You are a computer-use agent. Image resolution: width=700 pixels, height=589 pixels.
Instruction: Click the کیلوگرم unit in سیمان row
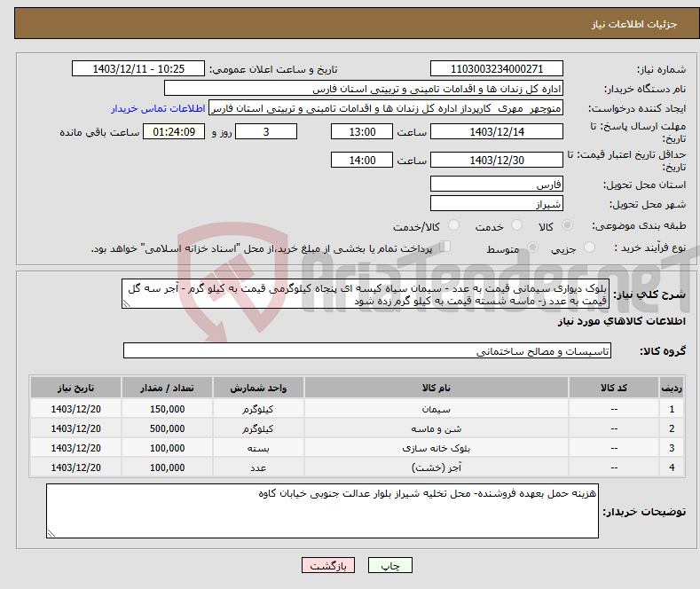point(258,409)
